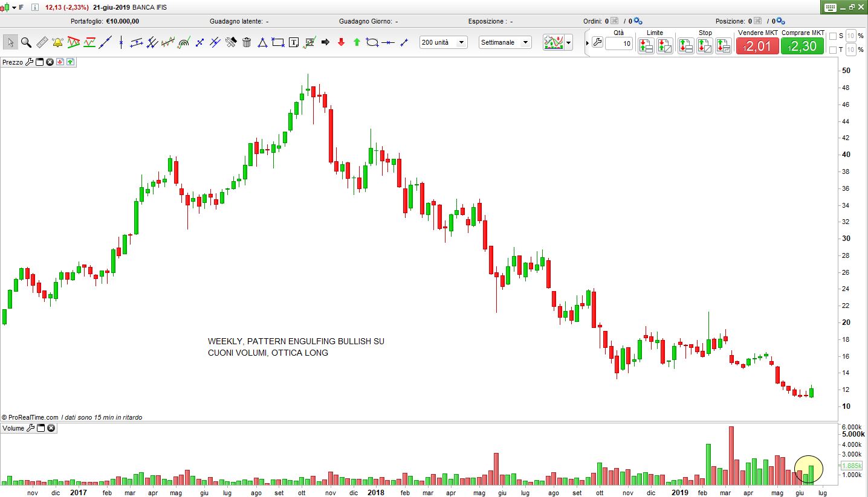Pick the parallel channel drawing tool

(x=137, y=42)
